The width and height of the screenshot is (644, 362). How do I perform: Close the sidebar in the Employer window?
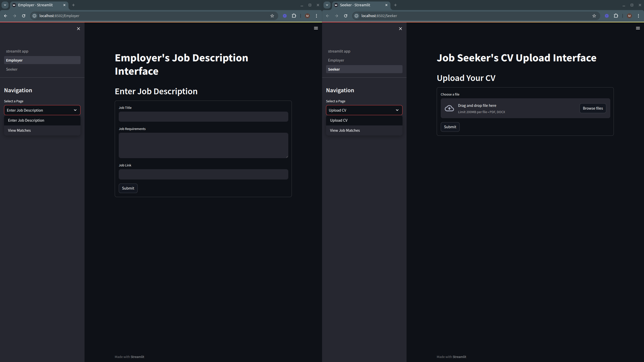point(78,29)
